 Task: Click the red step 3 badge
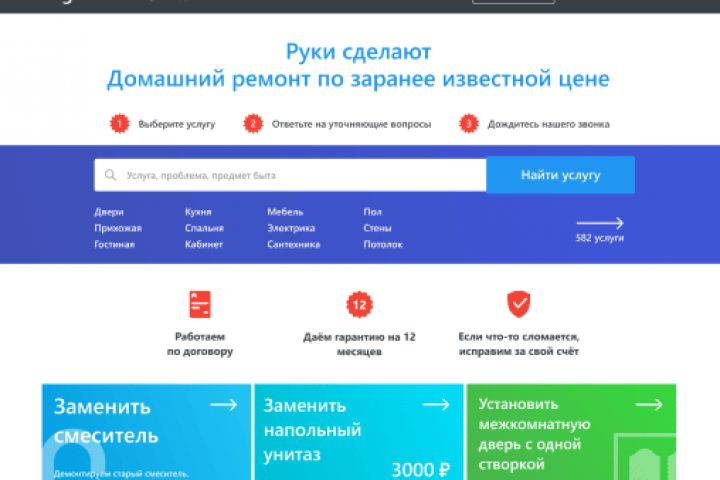tap(469, 124)
